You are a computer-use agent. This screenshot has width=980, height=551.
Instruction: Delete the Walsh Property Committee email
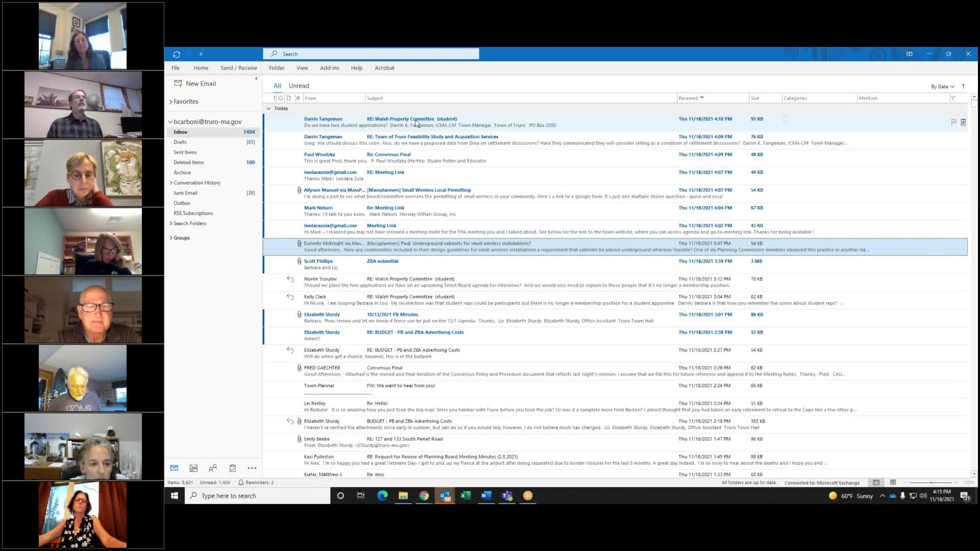pyautogui.click(x=963, y=122)
